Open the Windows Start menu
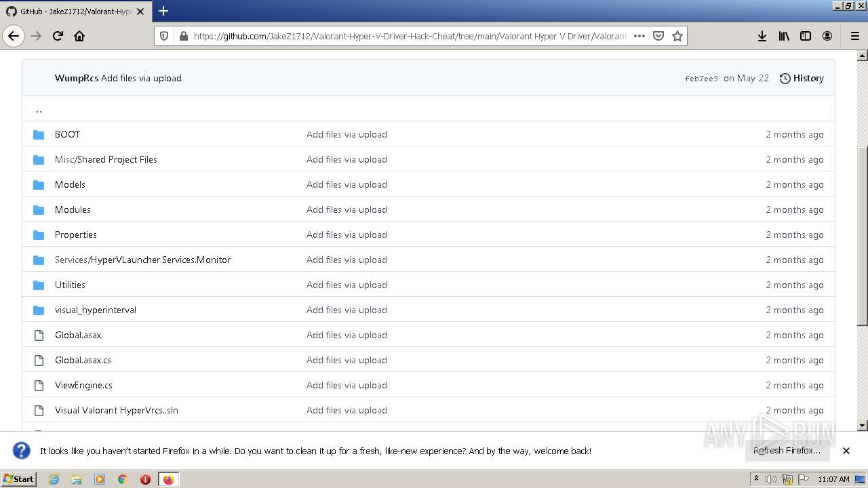This screenshot has width=868, height=488. pyautogui.click(x=19, y=479)
